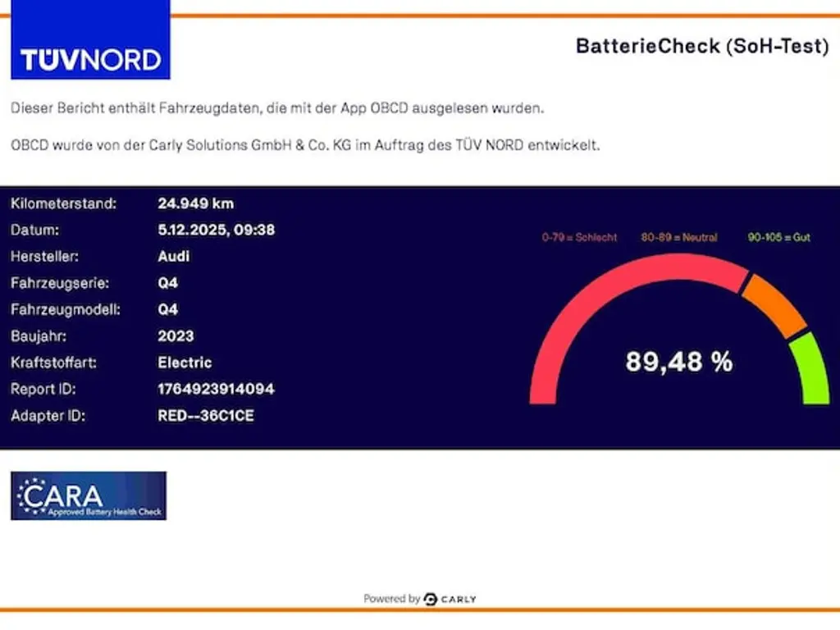The width and height of the screenshot is (840, 630).
Task: Click the Carly logo at bottom
Action: pyautogui.click(x=450, y=599)
